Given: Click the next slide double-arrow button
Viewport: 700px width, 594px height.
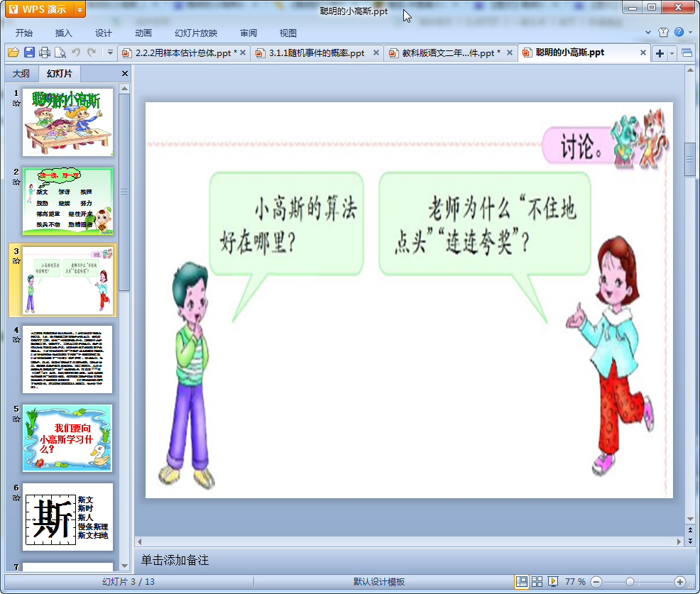Looking at the screenshot, I should [x=690, y=541].
